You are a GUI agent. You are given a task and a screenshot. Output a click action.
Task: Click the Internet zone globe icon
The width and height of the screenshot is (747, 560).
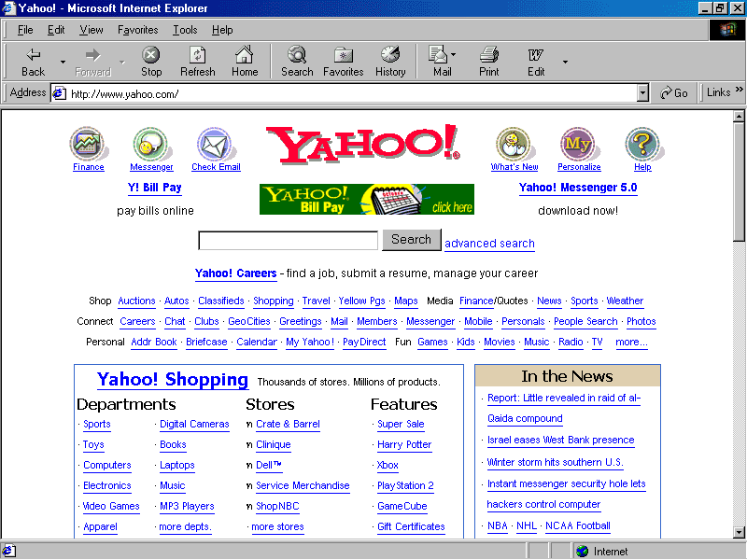pos(582,552)
